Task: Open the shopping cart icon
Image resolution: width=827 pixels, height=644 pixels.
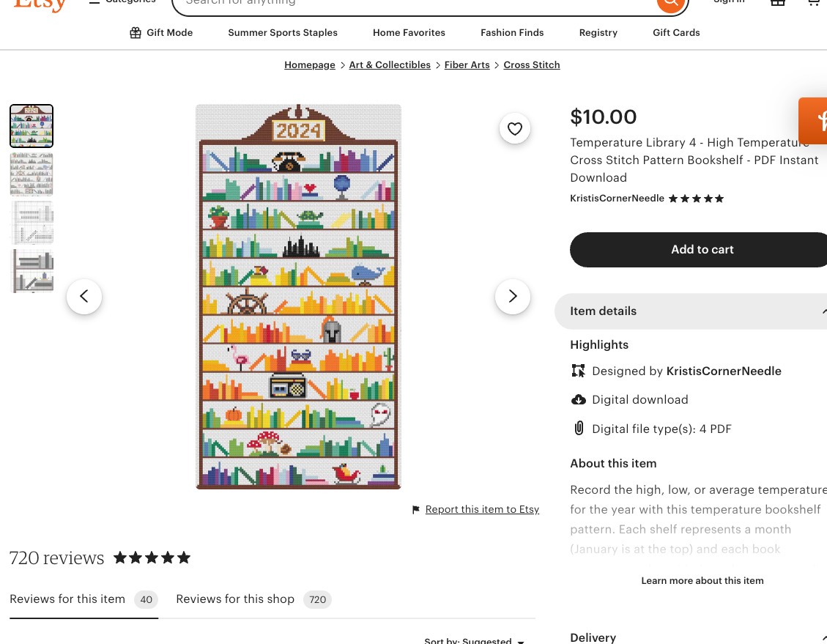Action: (813, 3)
